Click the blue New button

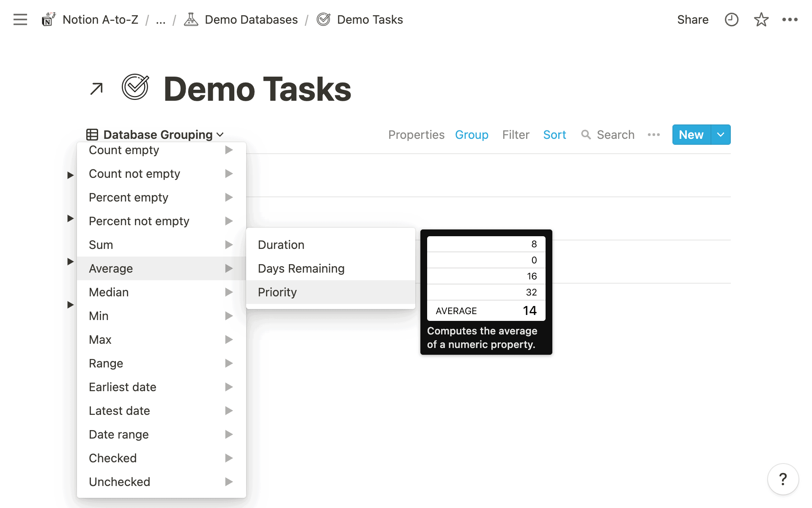[x=691, y=135]
